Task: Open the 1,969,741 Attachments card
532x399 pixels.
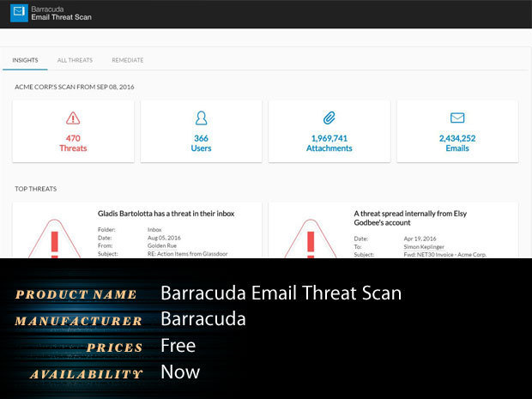Action: [329, 131]
